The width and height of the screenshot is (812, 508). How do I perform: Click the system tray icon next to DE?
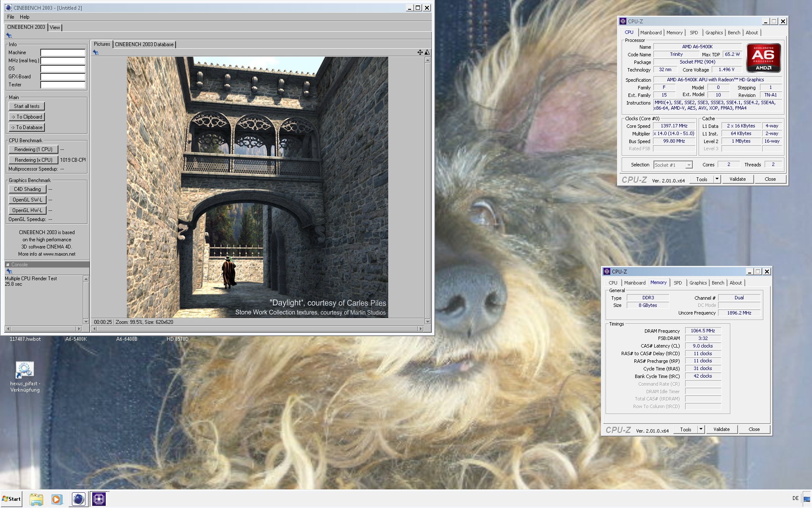pyautogui.click(x=807, y=499)
